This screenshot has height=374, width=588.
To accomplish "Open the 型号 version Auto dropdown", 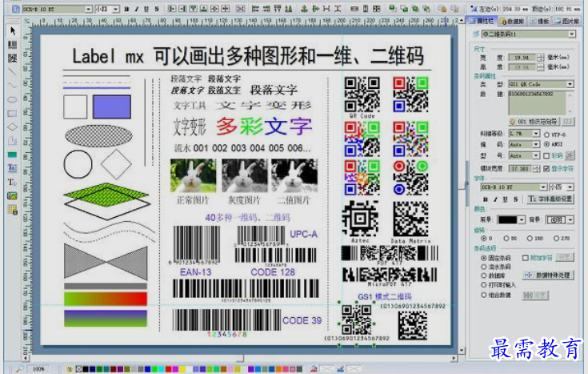I will (x=536, y=155).
